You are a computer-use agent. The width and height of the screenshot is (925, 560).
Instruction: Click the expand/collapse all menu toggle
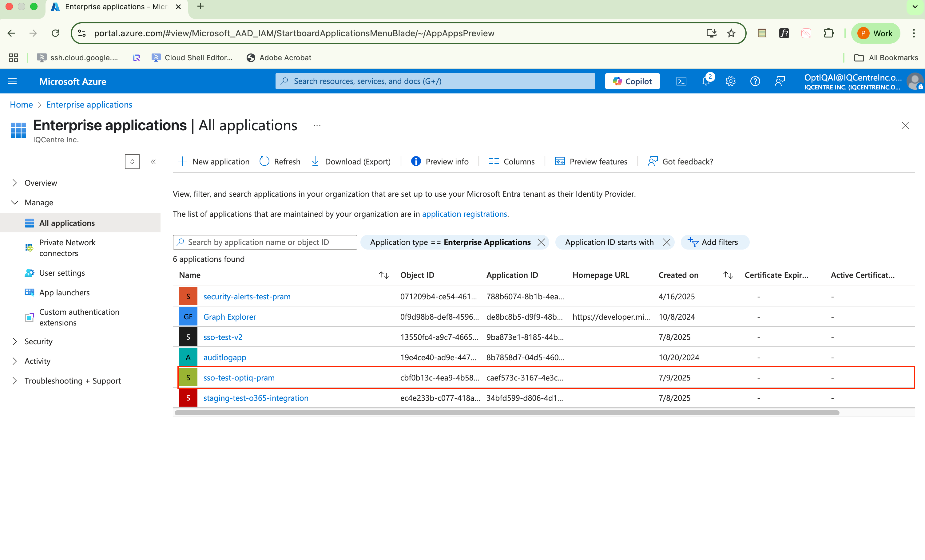click(132, 161)
